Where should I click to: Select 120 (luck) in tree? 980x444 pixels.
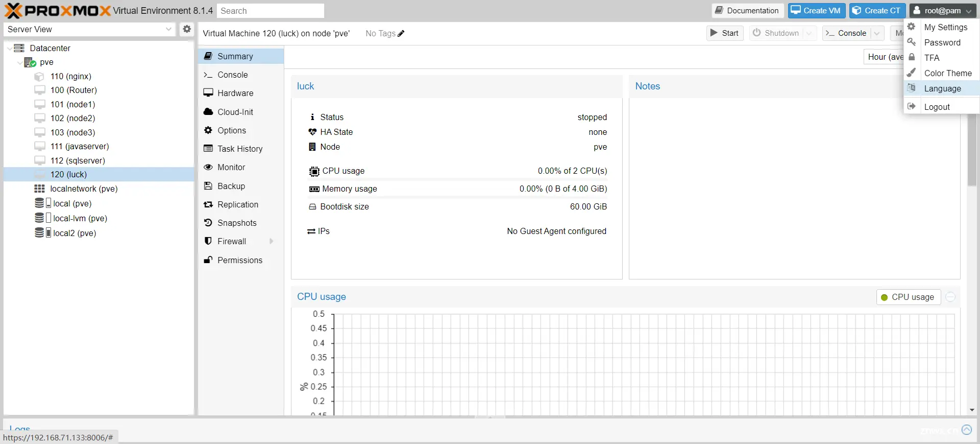pos(99,174)
